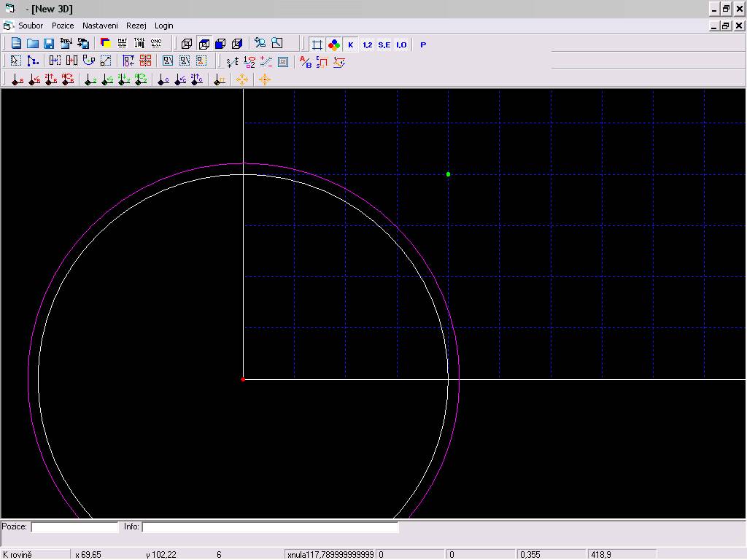The height and width of the screenshot is (560, 747).
Task: Open the Nastaveni menu
Action: (100, 26)
